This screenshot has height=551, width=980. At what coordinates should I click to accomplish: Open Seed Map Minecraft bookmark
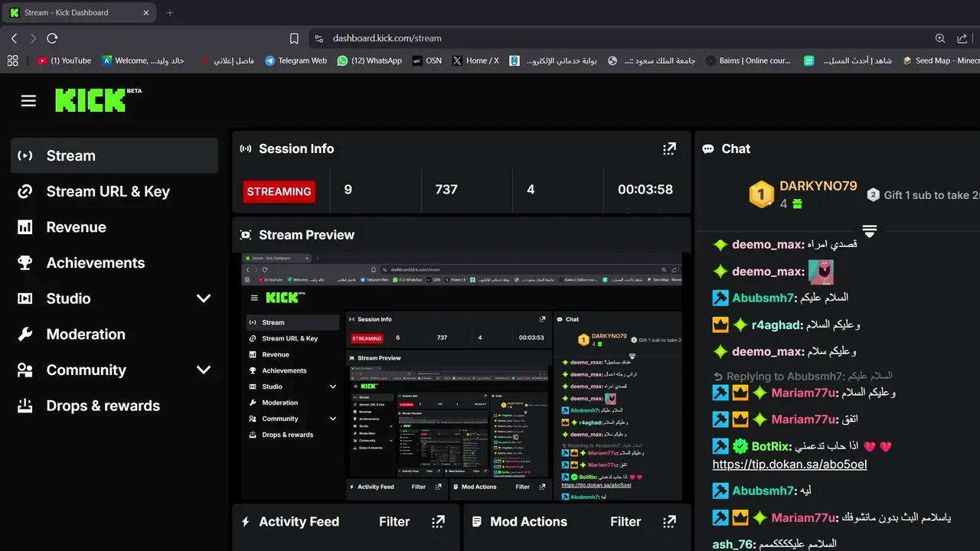940,60
